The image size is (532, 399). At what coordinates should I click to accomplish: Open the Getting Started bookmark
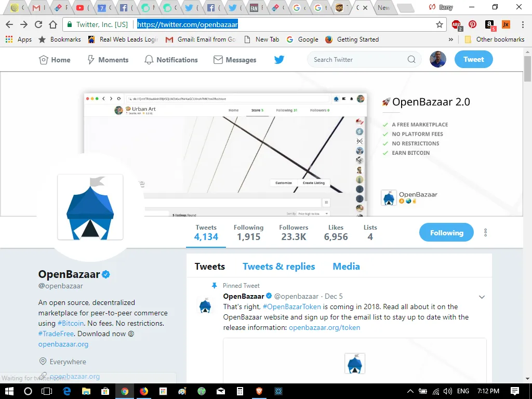[352, 39]
